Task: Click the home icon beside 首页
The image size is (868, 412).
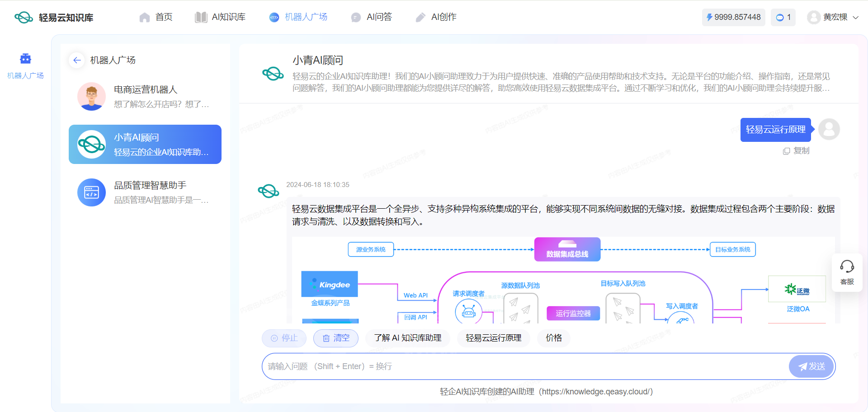Action: 145,17
